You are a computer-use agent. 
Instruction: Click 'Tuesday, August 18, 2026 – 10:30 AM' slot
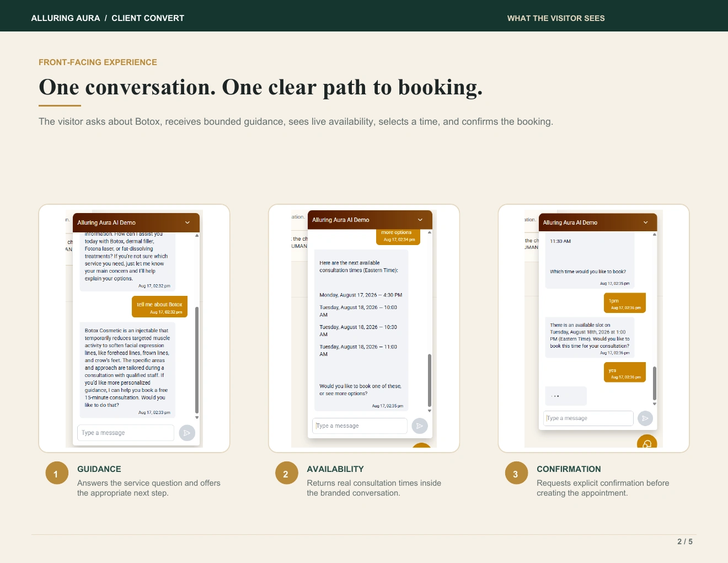[x=358, y=331]
